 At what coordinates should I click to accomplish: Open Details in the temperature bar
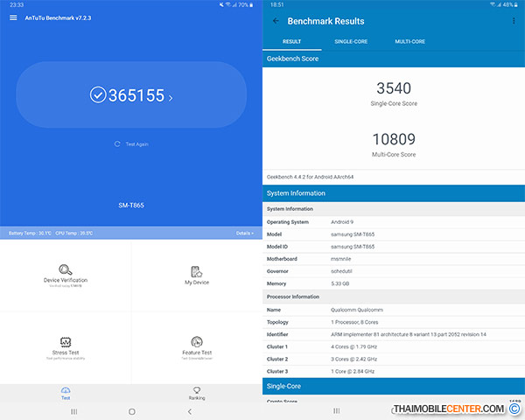[x=245, y=233]
